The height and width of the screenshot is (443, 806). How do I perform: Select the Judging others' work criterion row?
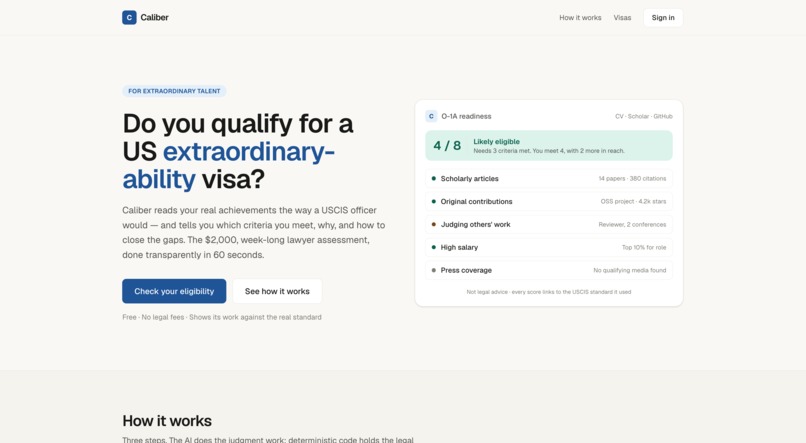pyautogui.click(x=549, y=224)
